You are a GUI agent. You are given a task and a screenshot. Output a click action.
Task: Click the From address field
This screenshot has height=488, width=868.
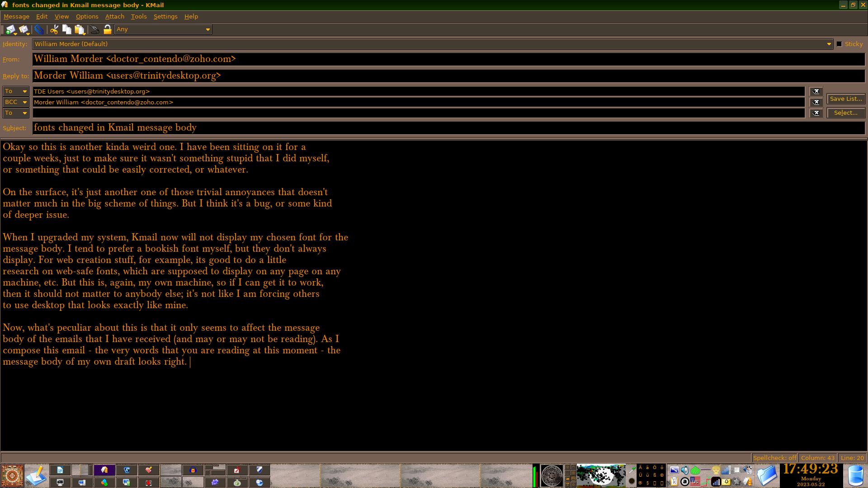[448, 59]
